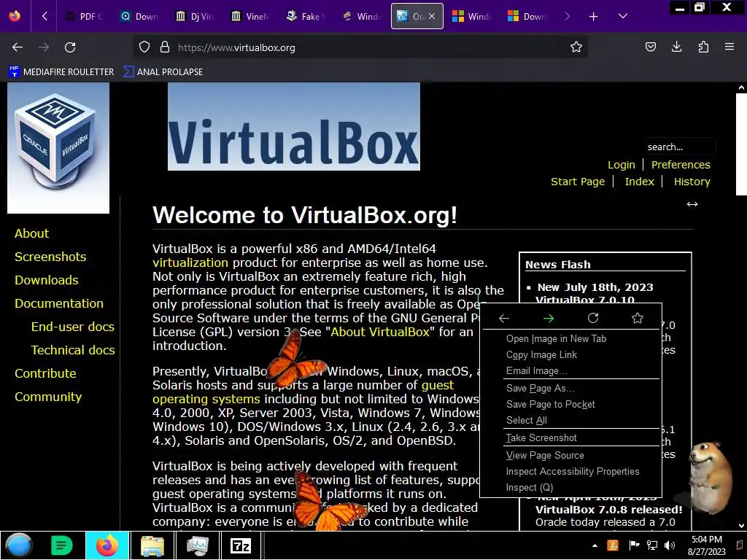
Task: Reload the page from the toolbar
Action: (x=70, y=47)
